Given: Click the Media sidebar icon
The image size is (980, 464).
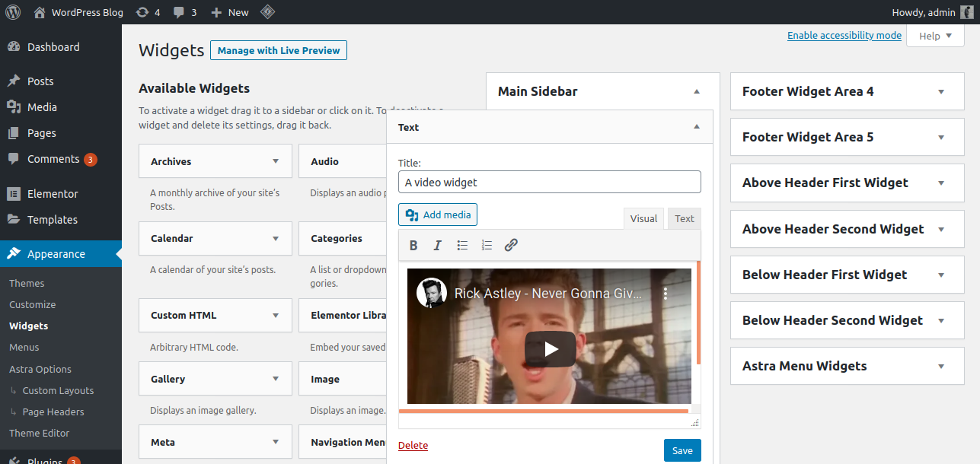Looking at the screenshot, I should pyautogui.click(x=14, y=107).
